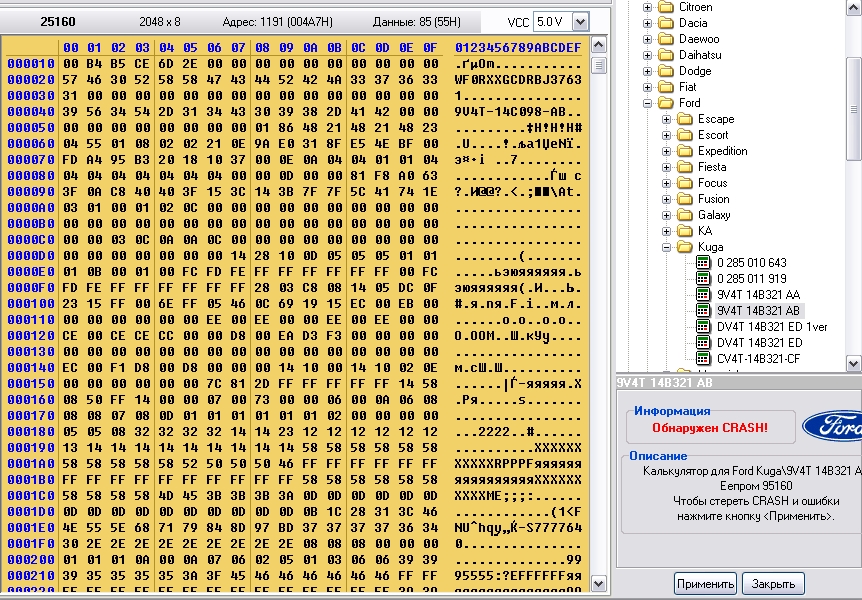Select the 0 285 011 919 entry
The image size is (862, 600).
click(752, 279)
